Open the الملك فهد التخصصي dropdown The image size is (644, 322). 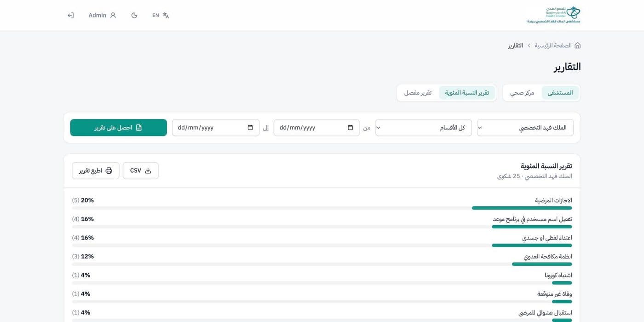coord(525,128)
